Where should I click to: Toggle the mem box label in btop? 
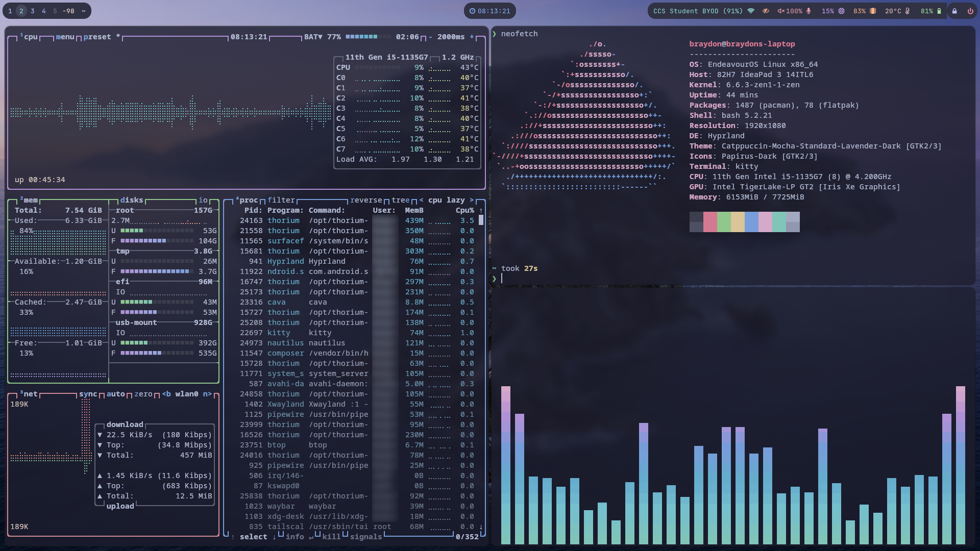30,200
